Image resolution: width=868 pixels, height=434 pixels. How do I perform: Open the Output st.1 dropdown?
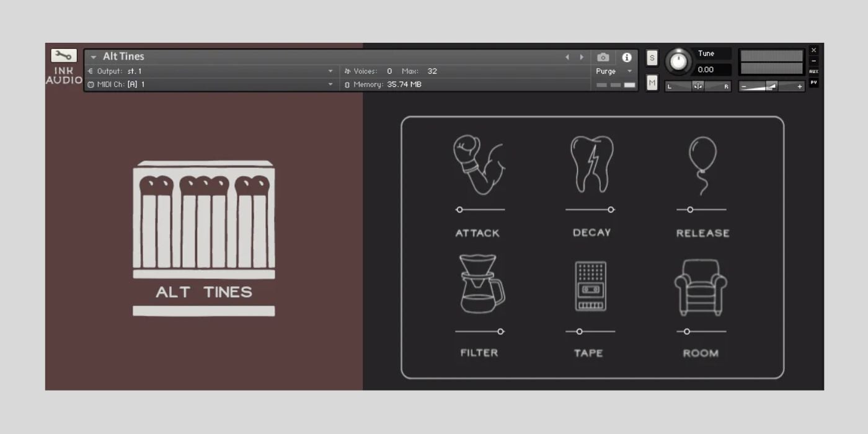point(330,71)
